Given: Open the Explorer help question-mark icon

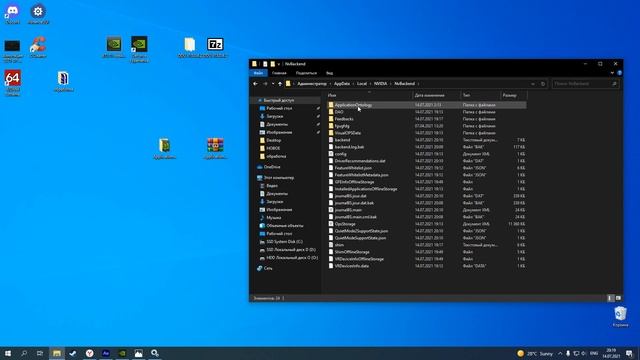Looking at the screenshot, I should [x=619, y=73].
